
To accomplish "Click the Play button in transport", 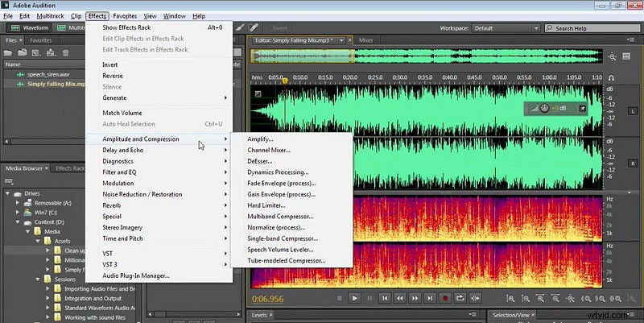I will click(354, 298).
